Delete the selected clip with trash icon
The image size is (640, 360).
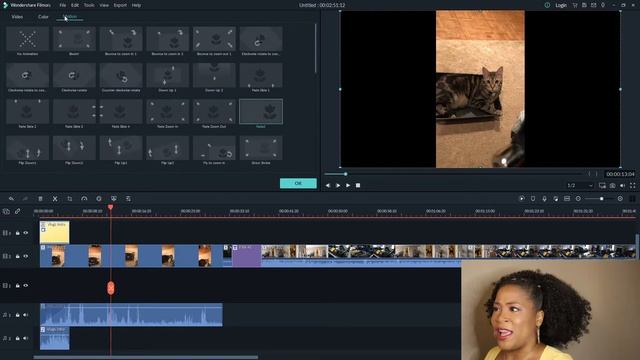click(40, 199)
